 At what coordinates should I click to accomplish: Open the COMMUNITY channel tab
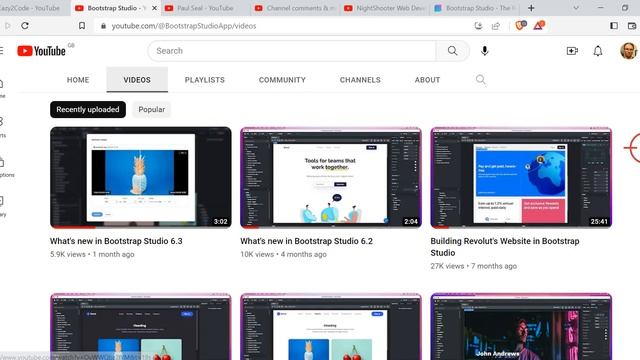(282, 80)
